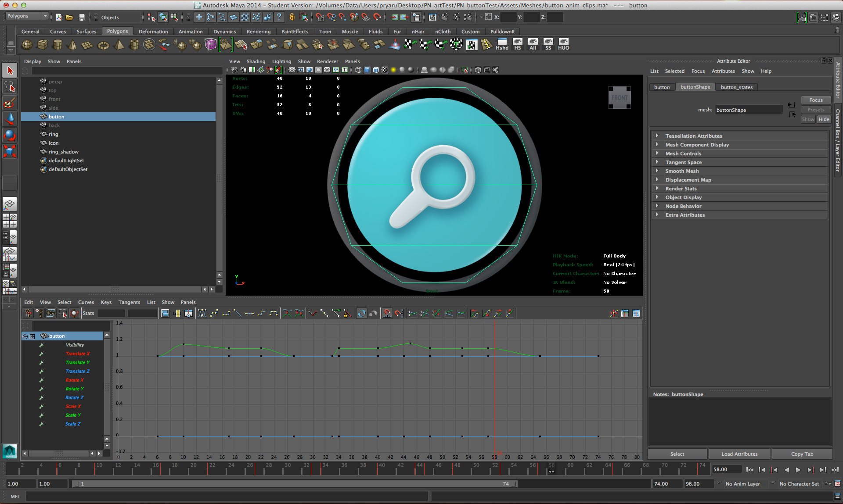Image resolution: width=843 pixels, height=504 pixels.
Task: Toggle the Hide button in Attribute Editor
Action: pos(824,119)
